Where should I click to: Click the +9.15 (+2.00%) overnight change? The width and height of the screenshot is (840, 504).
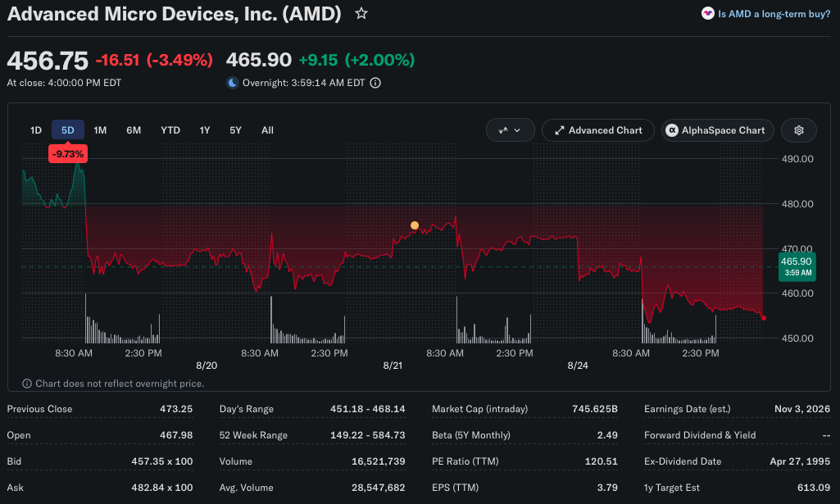point(356,60)
